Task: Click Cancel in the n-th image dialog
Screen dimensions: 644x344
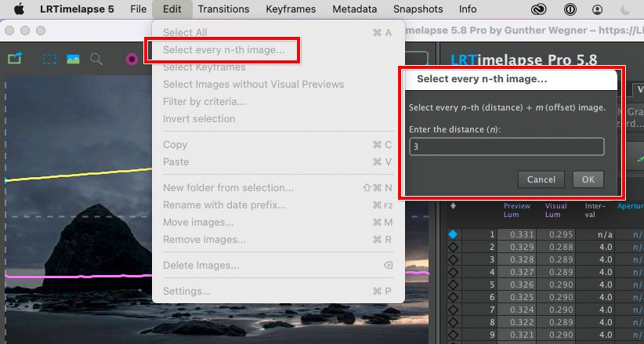Action: click(x=541, y=179)
